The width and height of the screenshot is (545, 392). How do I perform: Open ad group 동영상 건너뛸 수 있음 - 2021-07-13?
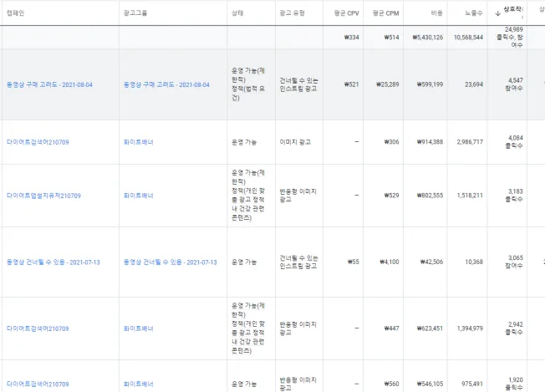point(170,262)
